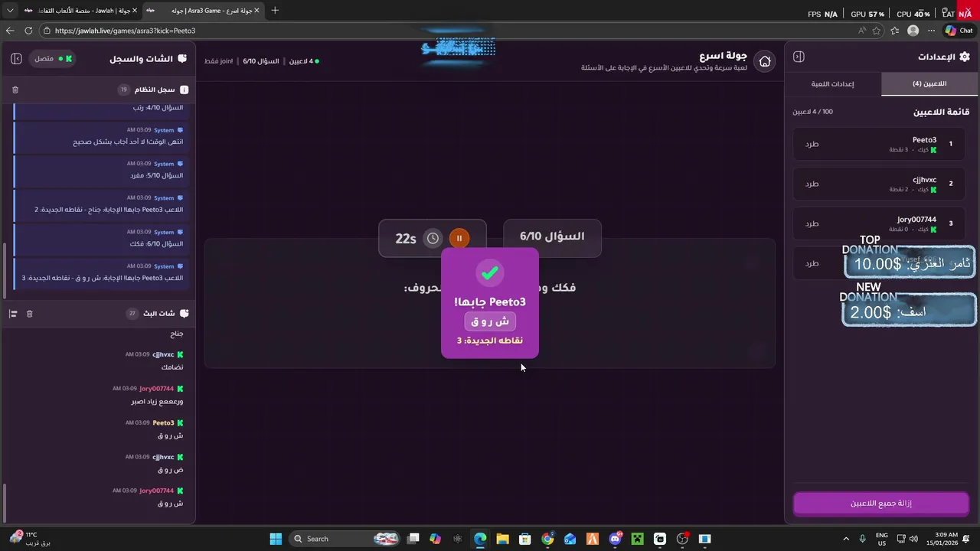Show hidden system tray icons

(846, 539)
